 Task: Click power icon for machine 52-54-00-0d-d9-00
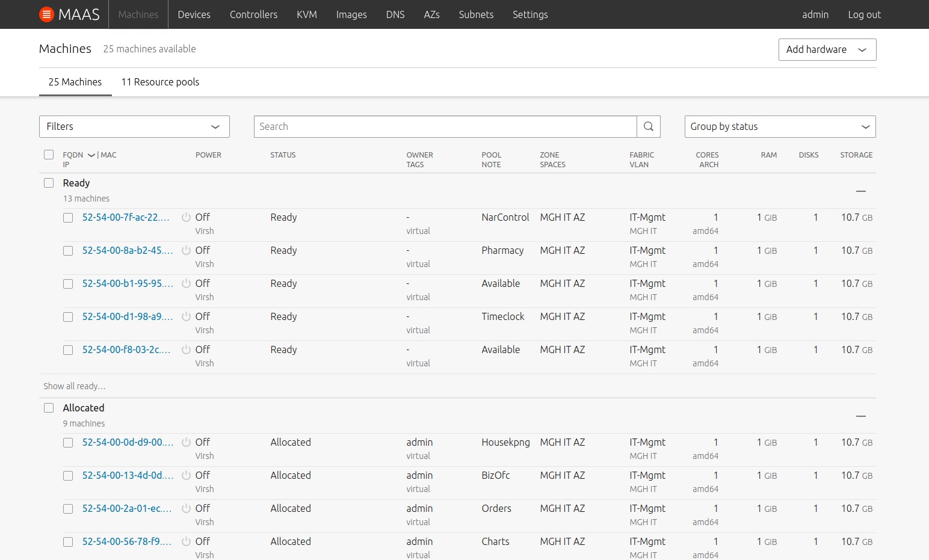coord(187,442)
